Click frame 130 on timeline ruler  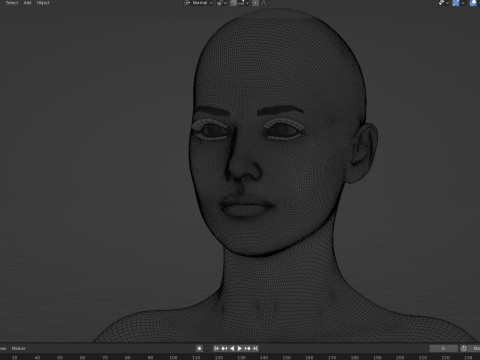241,357
